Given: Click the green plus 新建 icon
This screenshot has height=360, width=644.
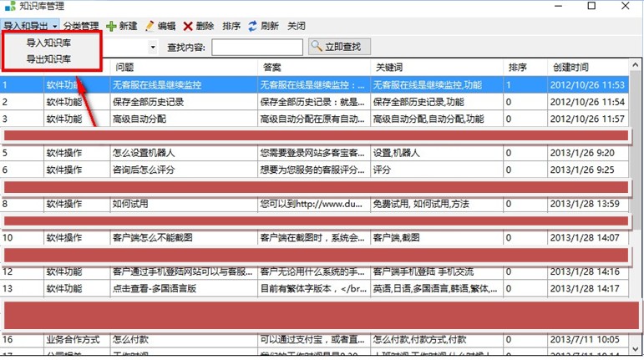Looking at the screenshot, I should [x=110, y=27].
